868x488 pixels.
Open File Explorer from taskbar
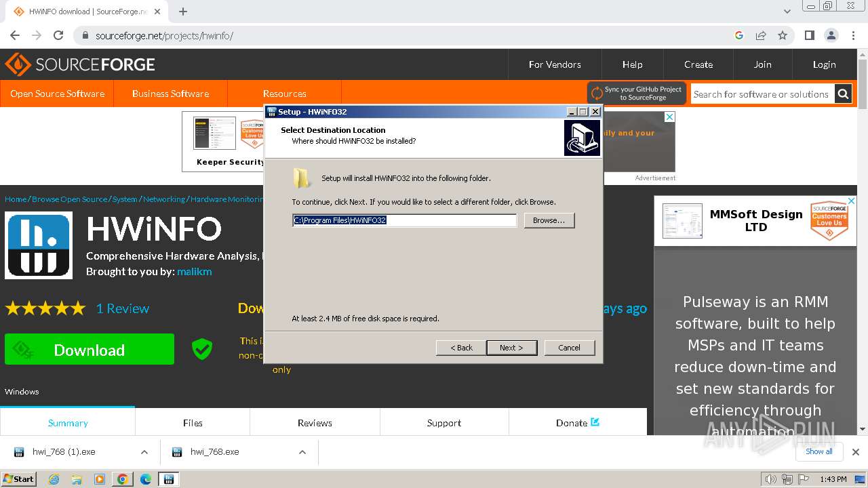click(77, 479)
